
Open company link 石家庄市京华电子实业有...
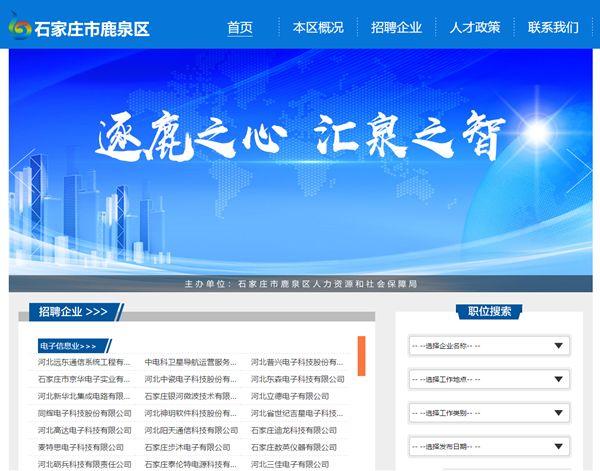[x=84, y=379]
